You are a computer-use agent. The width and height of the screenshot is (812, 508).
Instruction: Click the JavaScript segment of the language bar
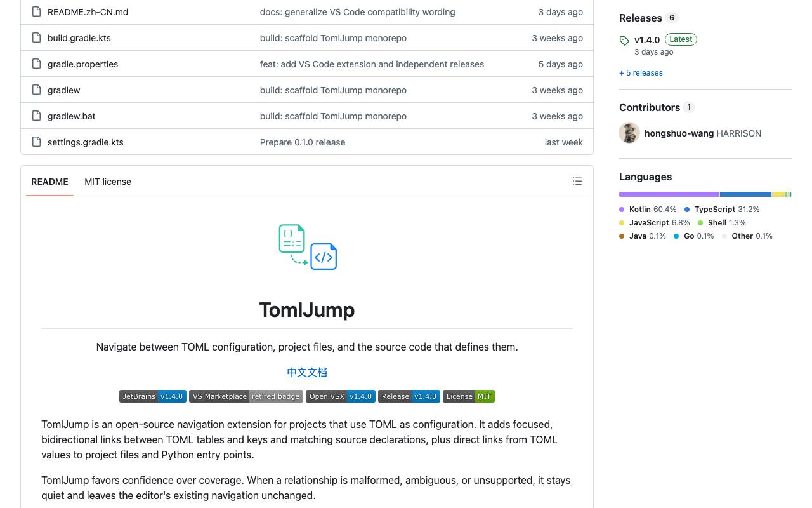(x=778, y=194)
